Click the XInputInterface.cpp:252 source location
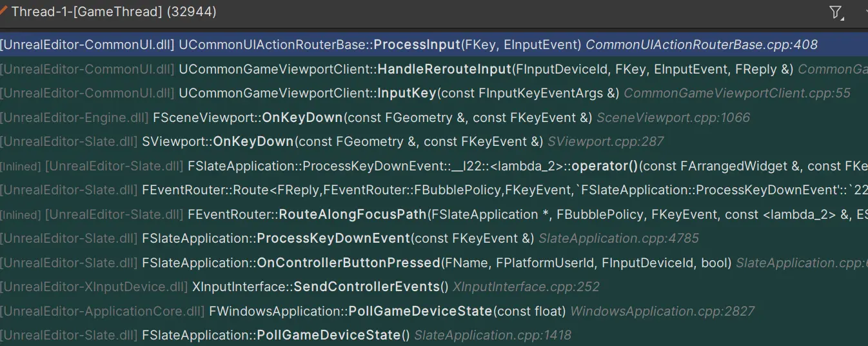 coord(526,287)
